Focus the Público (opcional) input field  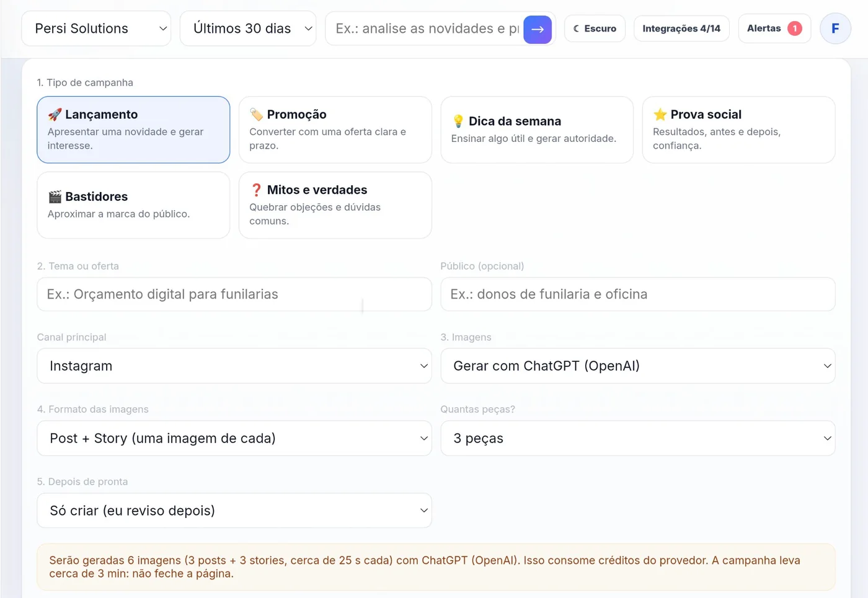tap(638, 294)
